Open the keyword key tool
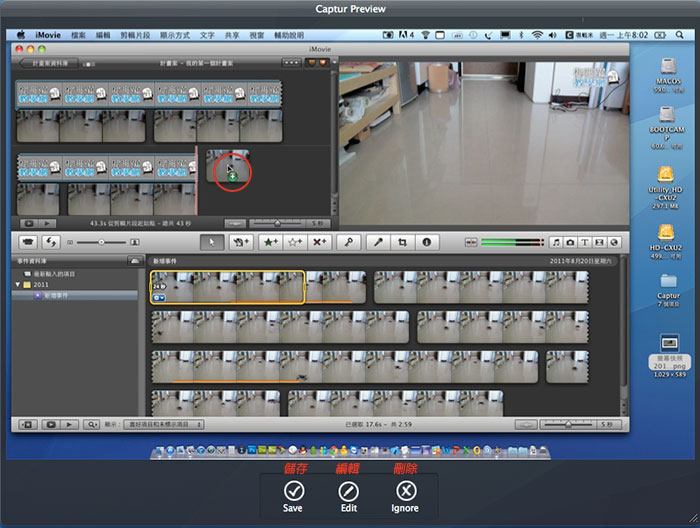 [349, 242]
